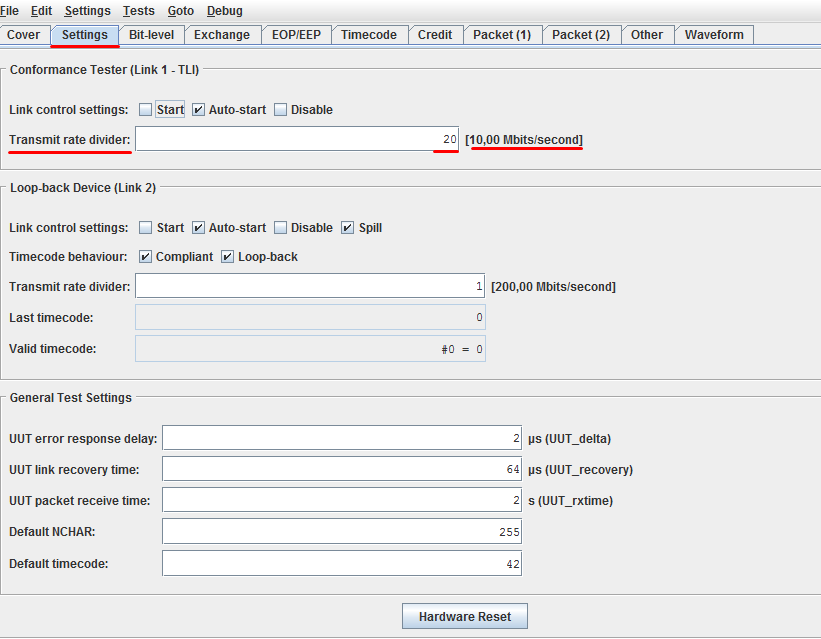Uncheck the Compliant timecode behaviour option

pyautogui.click(x=146, y=257)
